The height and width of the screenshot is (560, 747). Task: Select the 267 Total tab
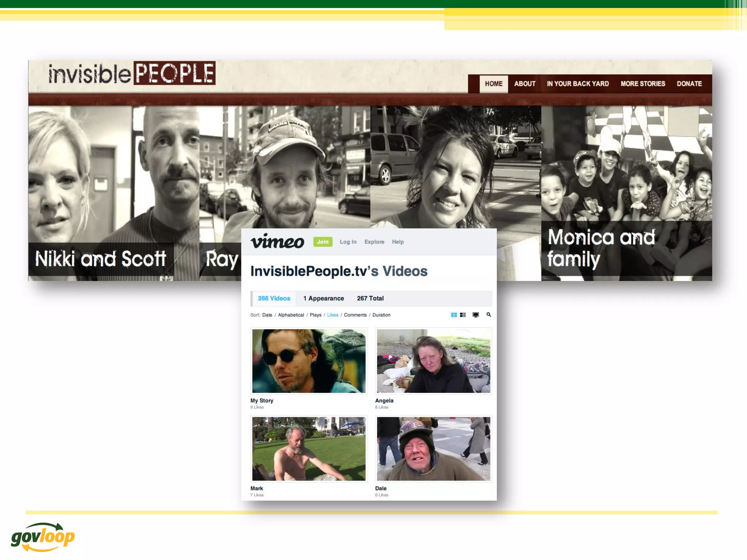tap(370, 298)
